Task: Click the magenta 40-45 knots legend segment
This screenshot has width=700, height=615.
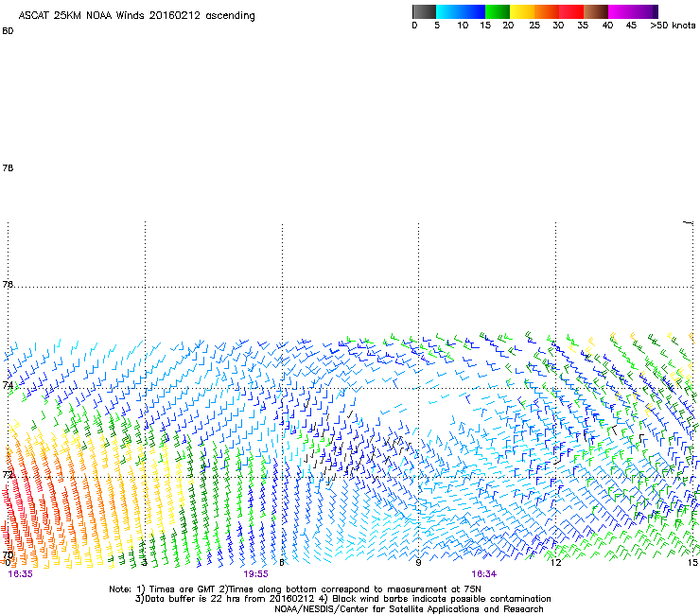Action: coord(621,11)
